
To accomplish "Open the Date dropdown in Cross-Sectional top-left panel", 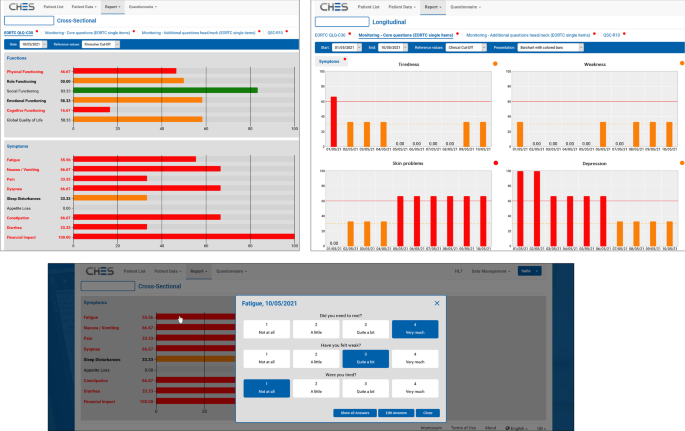I will coord(34,45).
